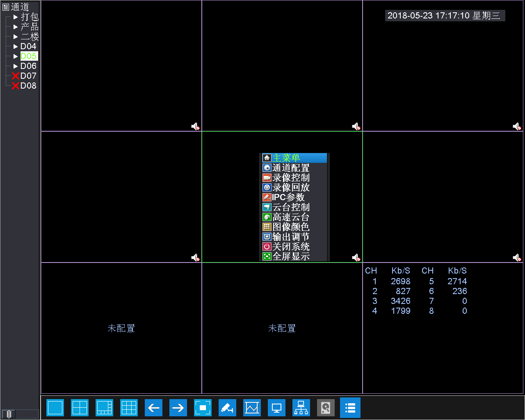Open 录像回放 from the context menu
This screenshot has height=420, width=525.
point(291,187)
